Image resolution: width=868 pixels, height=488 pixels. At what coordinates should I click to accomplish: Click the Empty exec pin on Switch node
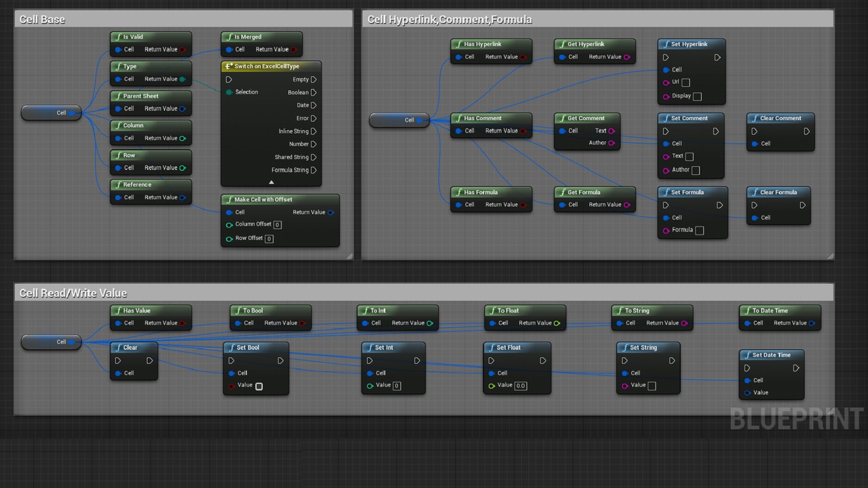[x=313, y=79]
